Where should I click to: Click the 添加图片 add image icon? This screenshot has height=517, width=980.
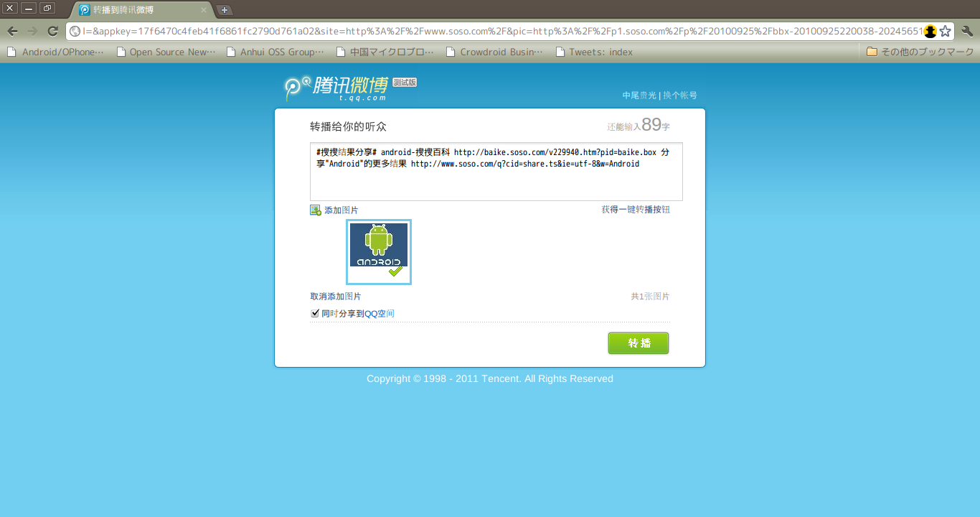(x=316, y=210)
